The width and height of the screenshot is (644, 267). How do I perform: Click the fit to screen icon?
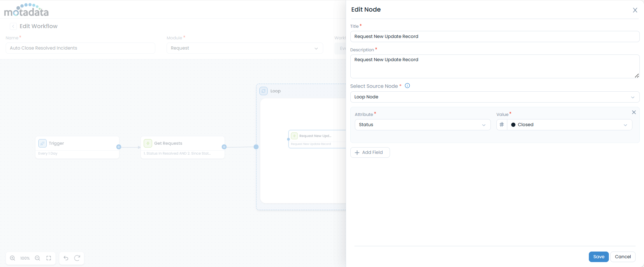[49, 258]
